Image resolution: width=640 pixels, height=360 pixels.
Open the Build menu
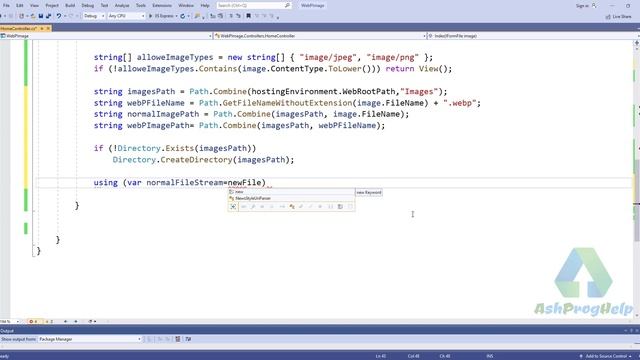point(70,5)
